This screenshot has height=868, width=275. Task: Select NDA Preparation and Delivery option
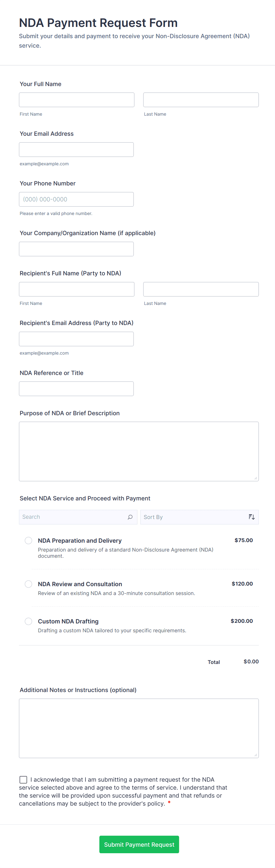click(x=29, y=541)
